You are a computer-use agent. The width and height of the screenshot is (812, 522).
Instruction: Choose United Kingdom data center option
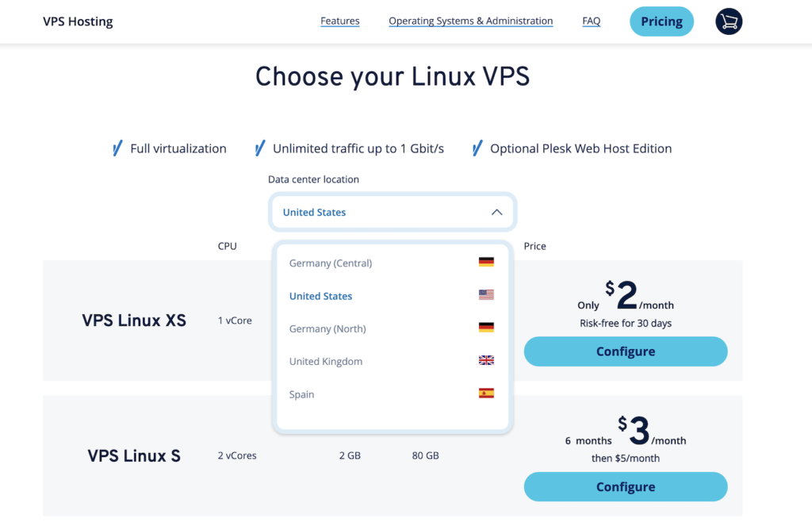326,362
